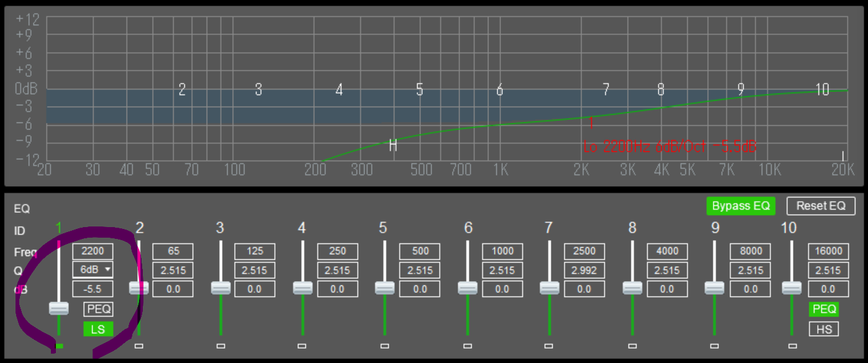868x363 pixels.
Task: Click the small indicator below band 9 slider
Action: point(715,346)
